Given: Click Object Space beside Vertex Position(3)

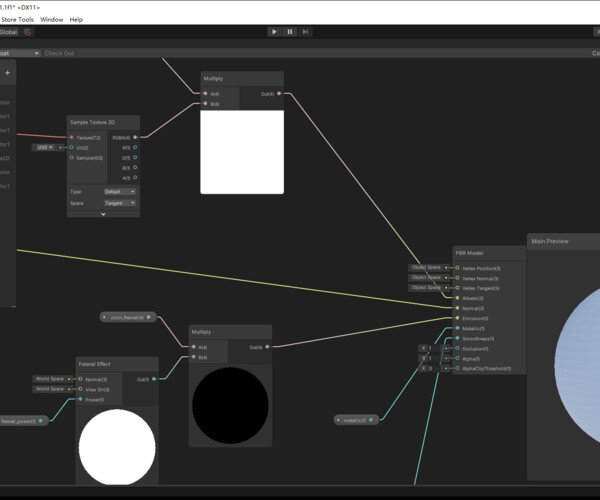Looking at the screenshot, I should click(426, 267).
